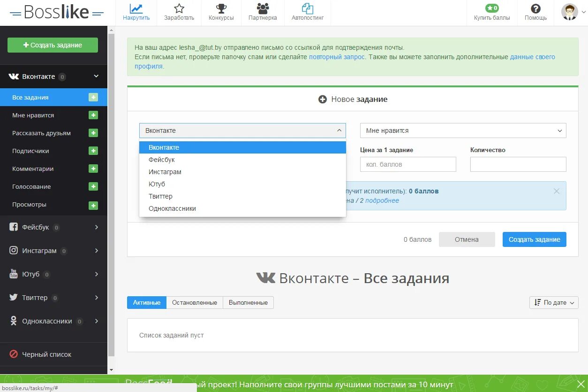Add task plus icon next to Просмотры
588x392 pixels.
[93, 205]
